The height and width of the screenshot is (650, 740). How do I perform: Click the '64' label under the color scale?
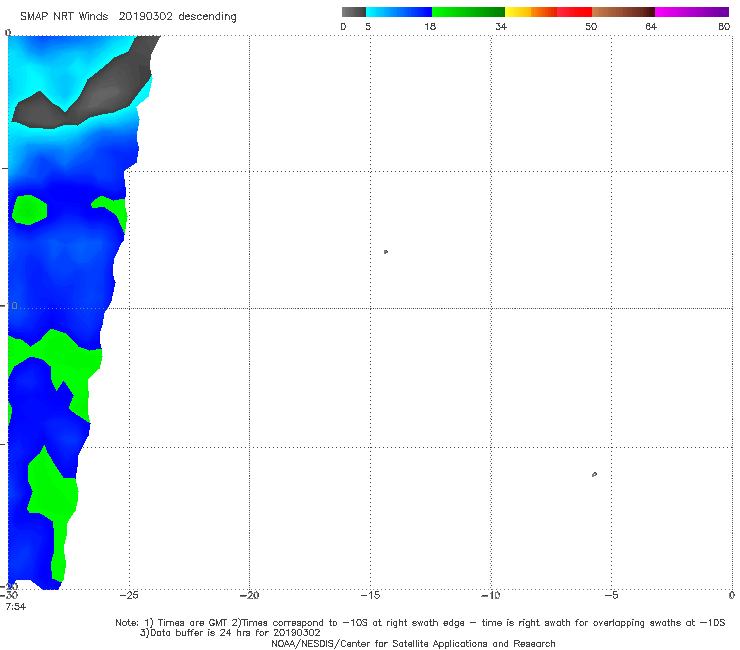651,27
